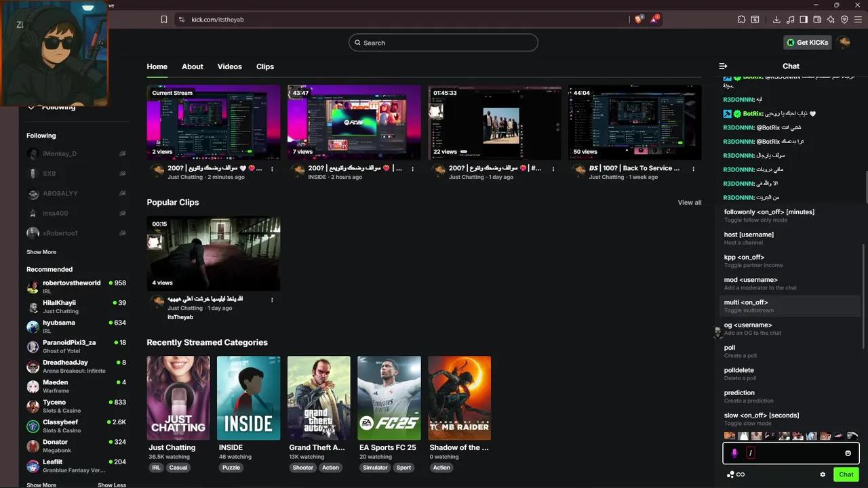868x488 pixels.
Task: Open the EA Sports FC 25 category card
Action: coord(389,398)
